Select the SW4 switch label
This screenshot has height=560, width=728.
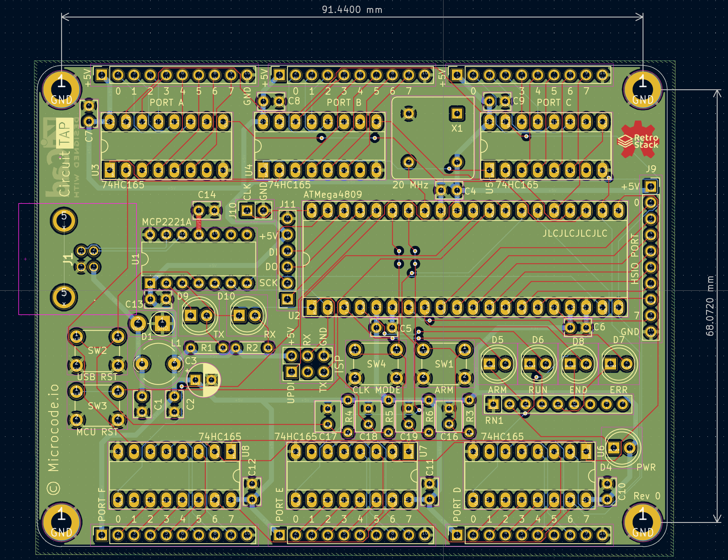376,364
